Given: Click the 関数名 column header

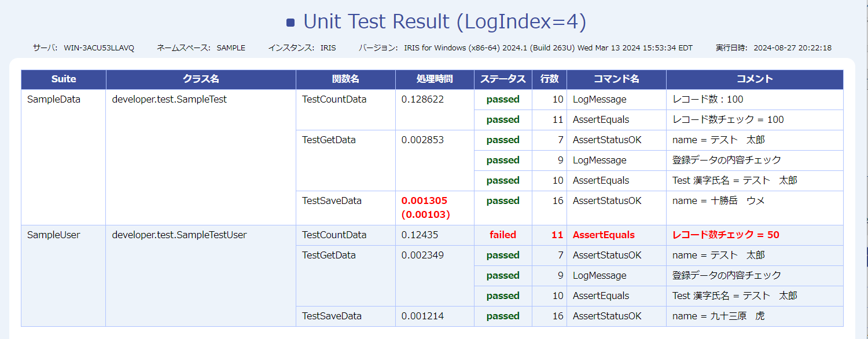Looking at the screenshot, I should click(x=345, y=79).
